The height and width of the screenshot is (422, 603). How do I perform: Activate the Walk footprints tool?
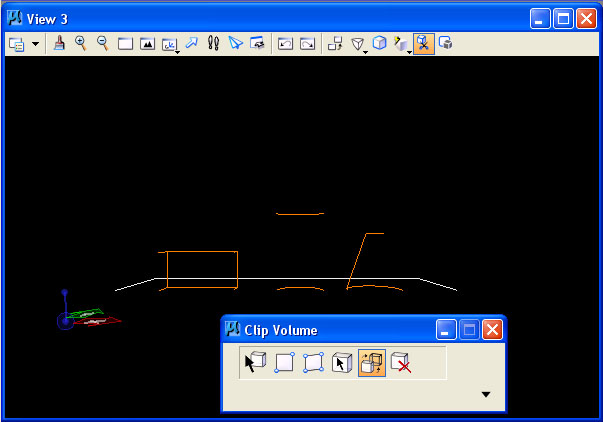(213, 43)
